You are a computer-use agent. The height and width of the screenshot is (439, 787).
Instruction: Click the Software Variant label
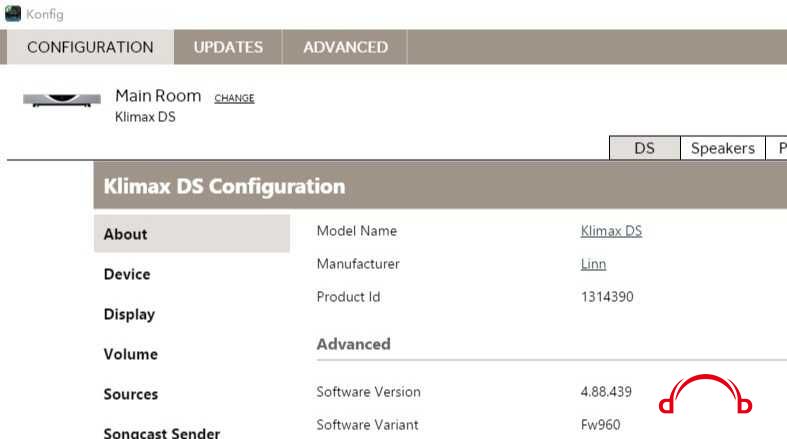[367, 425]
